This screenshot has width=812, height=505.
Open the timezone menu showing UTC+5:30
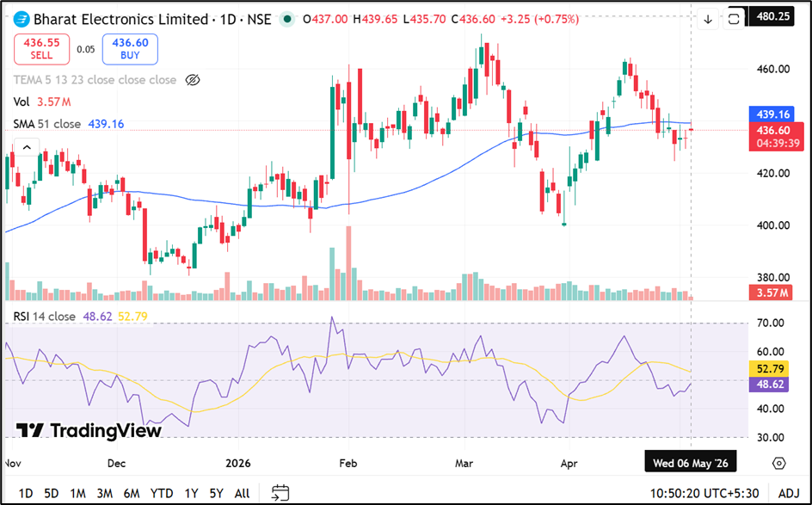704,493
